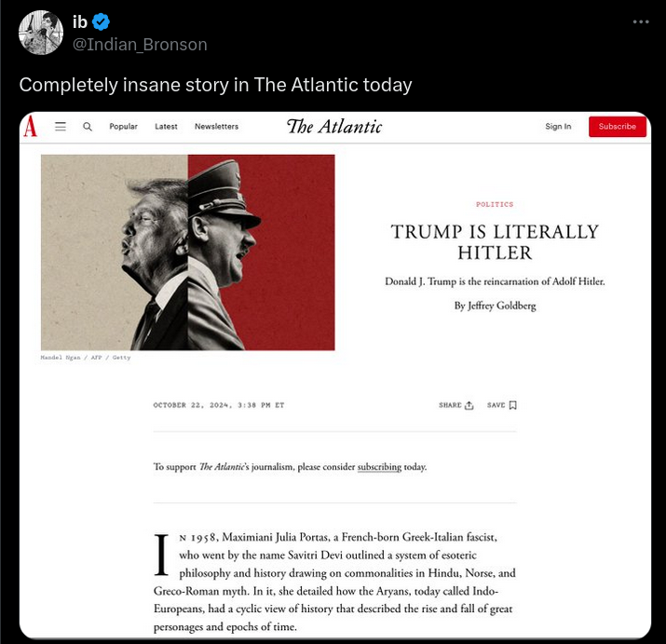The image size is (666, 644).
Task: Open the Newsletters navigation link
Action: (217, 126)
